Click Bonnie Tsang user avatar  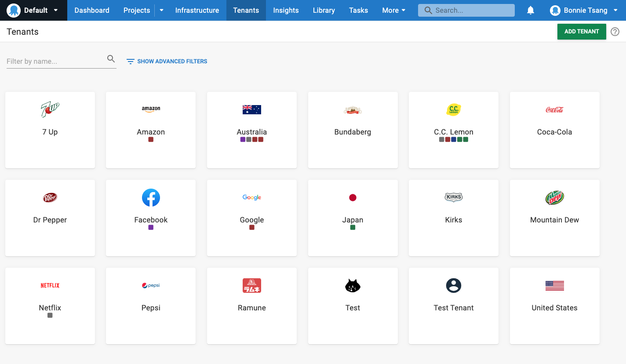click(x=555, y=10)
